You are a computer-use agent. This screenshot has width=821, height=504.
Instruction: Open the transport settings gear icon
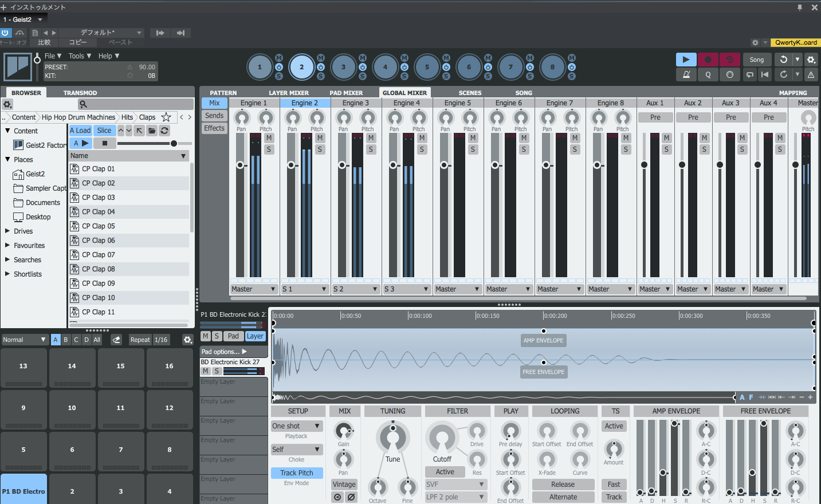811,60
